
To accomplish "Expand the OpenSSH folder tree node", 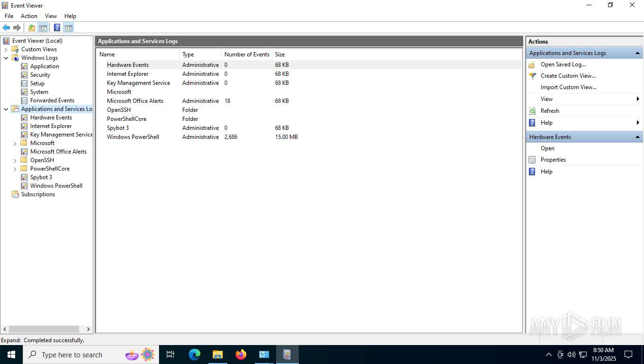I will point(15,160).
